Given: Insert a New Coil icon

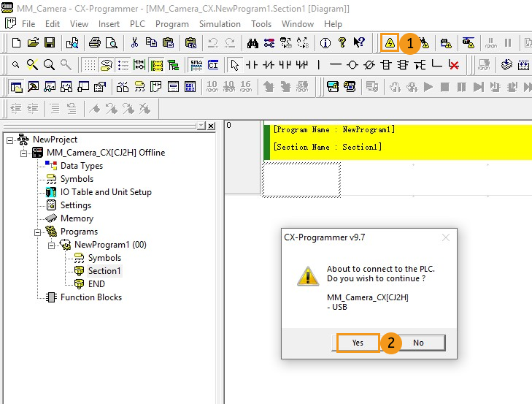Looking at the screenshot, I should pyautogui.click(x=352, y=65).
